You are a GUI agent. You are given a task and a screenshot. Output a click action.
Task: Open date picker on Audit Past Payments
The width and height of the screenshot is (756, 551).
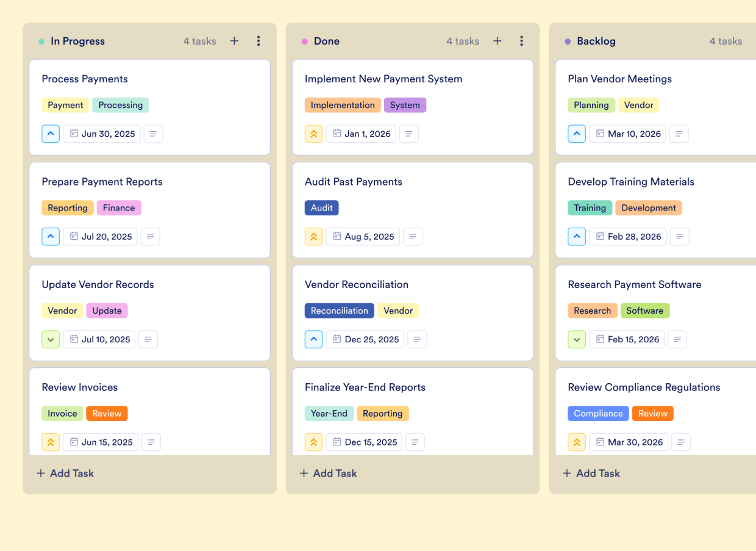[363, 236]
